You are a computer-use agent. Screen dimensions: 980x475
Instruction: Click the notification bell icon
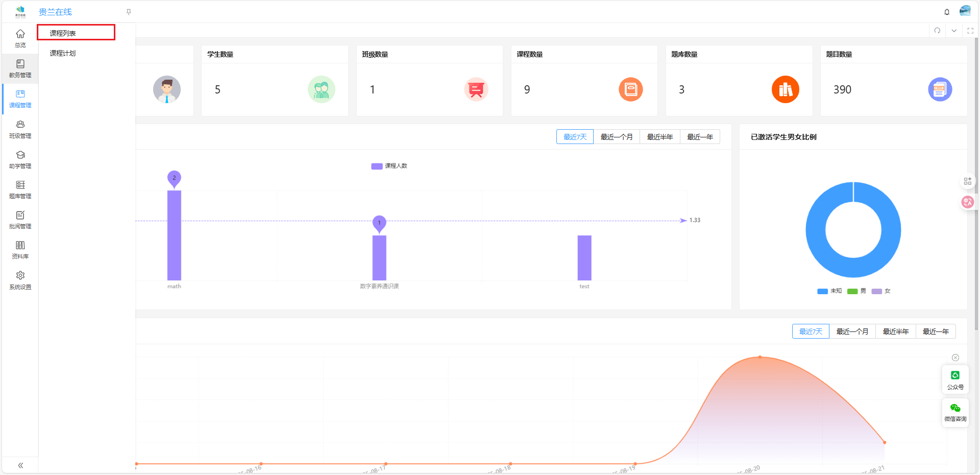pyautogui.click(x=947, y=12)
